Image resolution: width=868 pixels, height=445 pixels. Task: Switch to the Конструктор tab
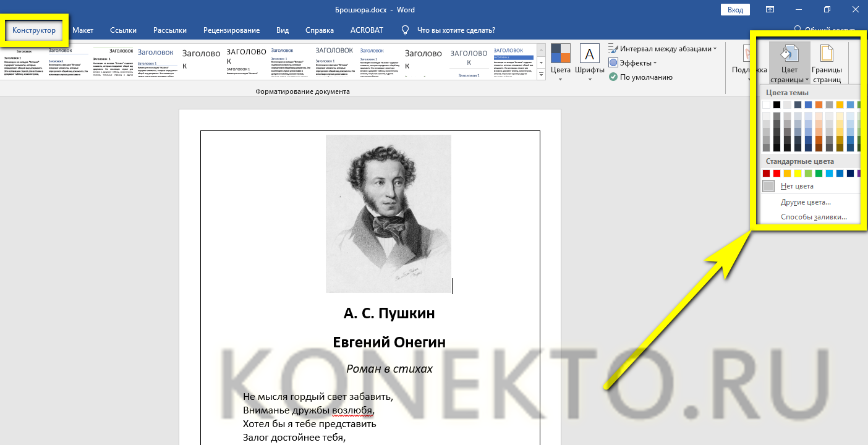[x=34, y=30]
